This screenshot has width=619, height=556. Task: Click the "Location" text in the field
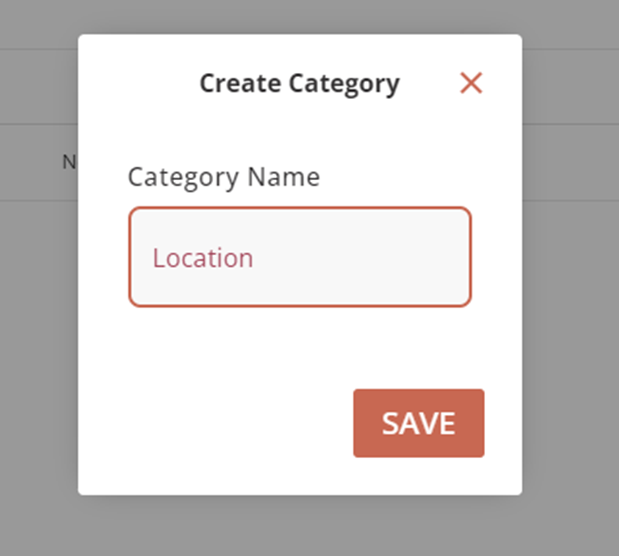point(202,258)
